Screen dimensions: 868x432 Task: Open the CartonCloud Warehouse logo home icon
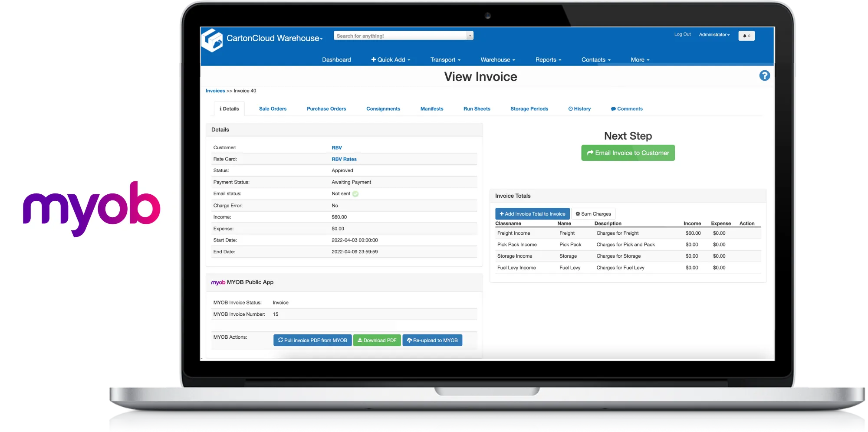(213, 40)
